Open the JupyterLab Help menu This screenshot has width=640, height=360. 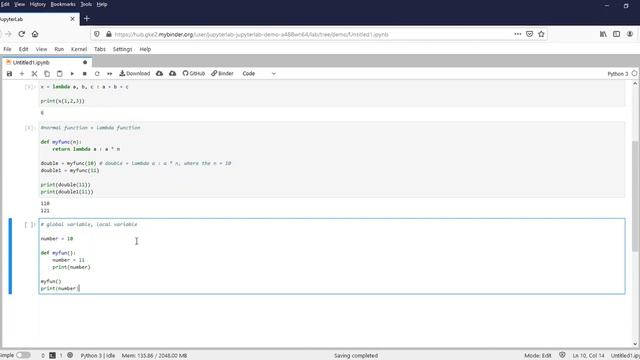tap(145, 49)
